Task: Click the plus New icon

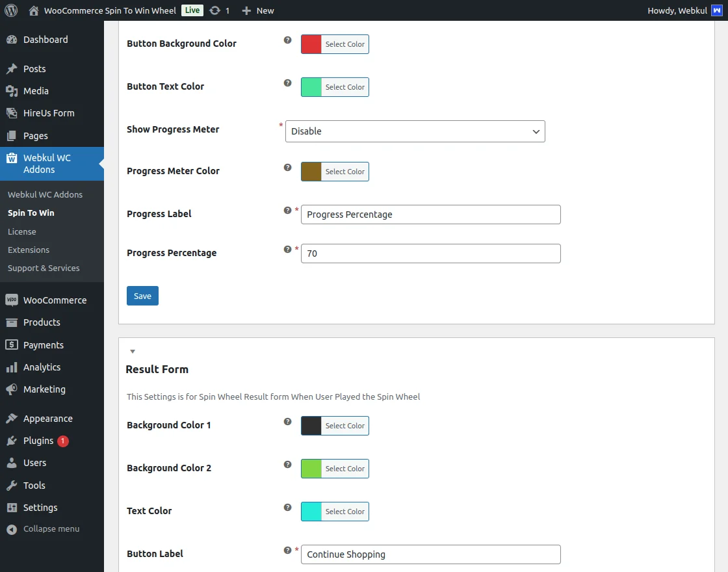Action: click(x=246, y=10)
